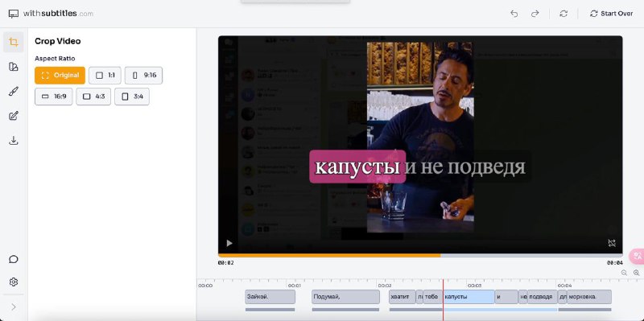Open the brush style icon
Image resolution: width=644 pixels, height=321 pixels.
tap(14, 92)
